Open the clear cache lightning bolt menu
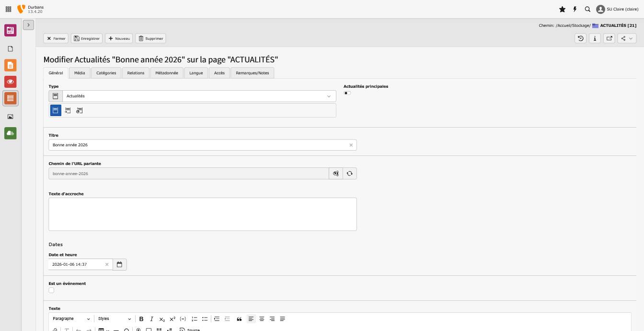The image size is (644, 331). pos(575,9)
